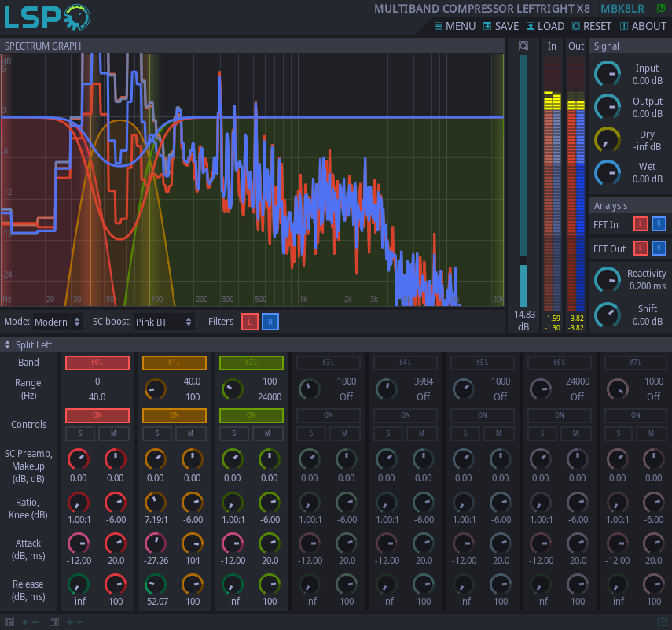This screenshot has height=630, width=672.
Task: Click the red #0 L band button
Action: [x=97, y=363]
